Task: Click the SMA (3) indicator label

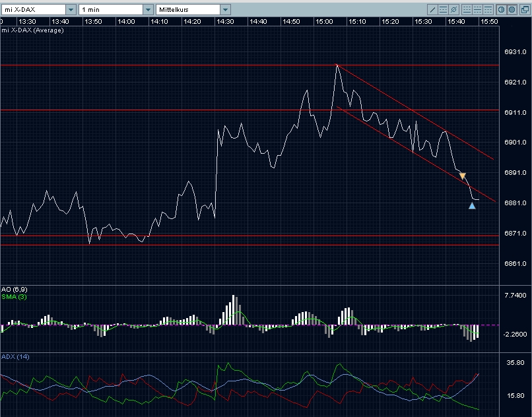Action: pos(13,296)
